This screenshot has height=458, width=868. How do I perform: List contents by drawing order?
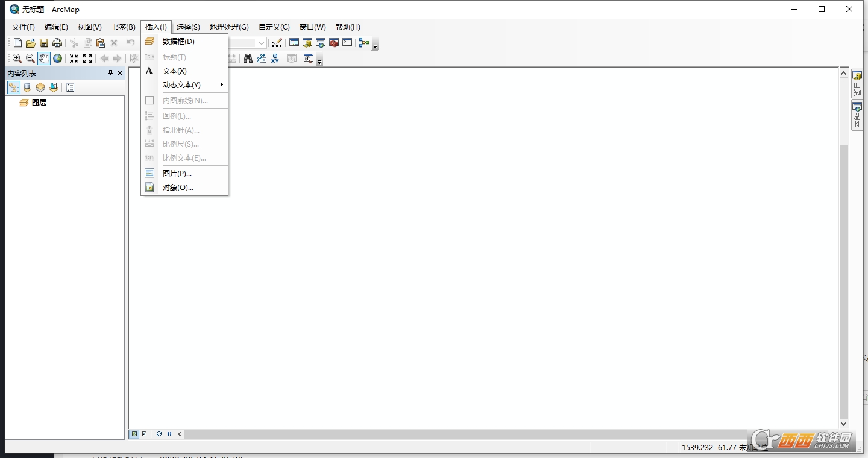[x=14, y=87]
